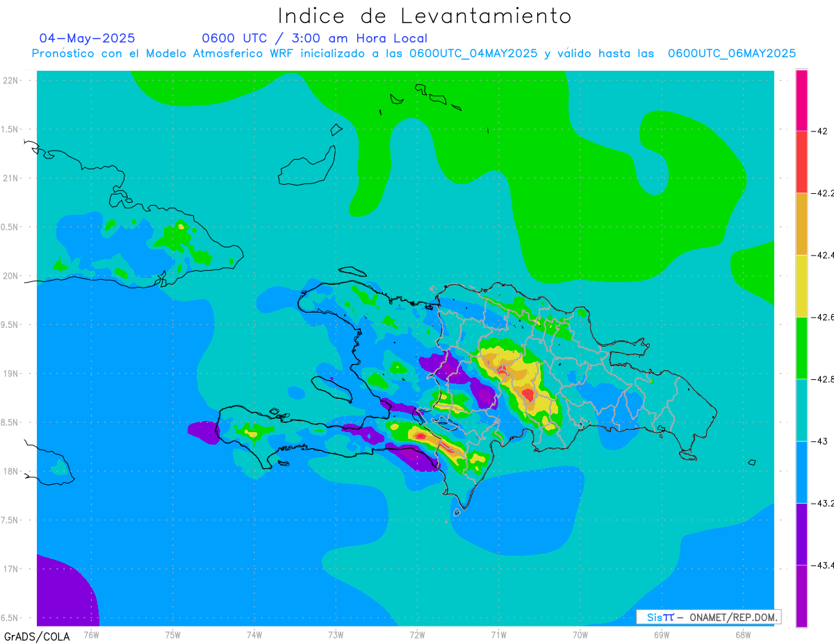Select latitude label '22N'
The height and width of the screenshot is (644, 834).
(11, 80)
